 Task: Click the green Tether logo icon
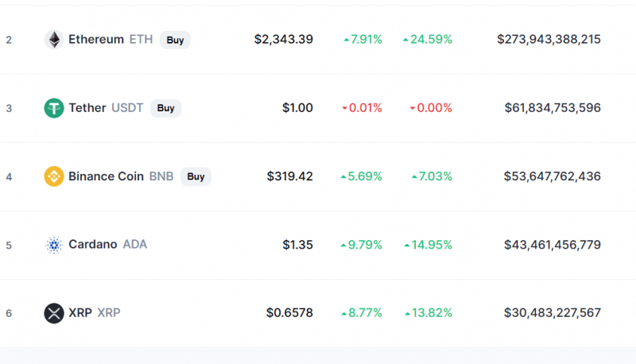click(54, 108)
